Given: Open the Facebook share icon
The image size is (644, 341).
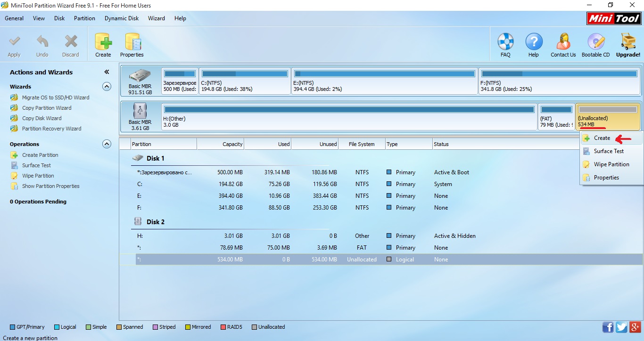Looking at the screenshot, I should [608, 327].
